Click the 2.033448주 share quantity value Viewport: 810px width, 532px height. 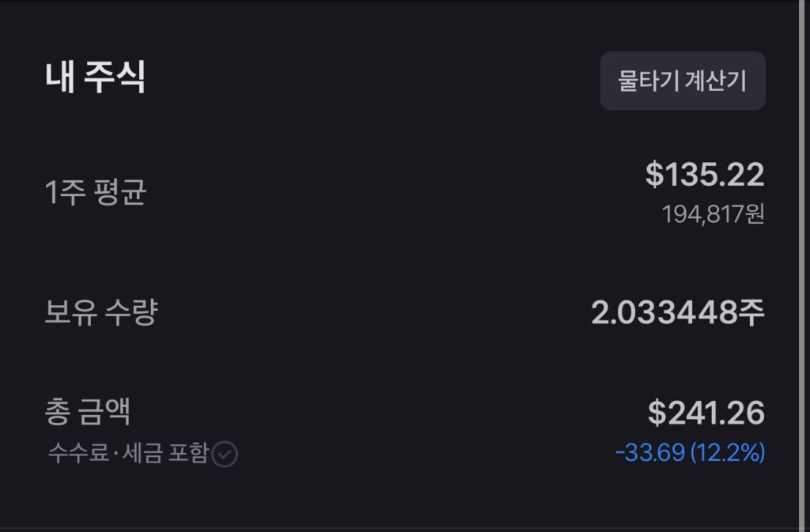point(679,311)
